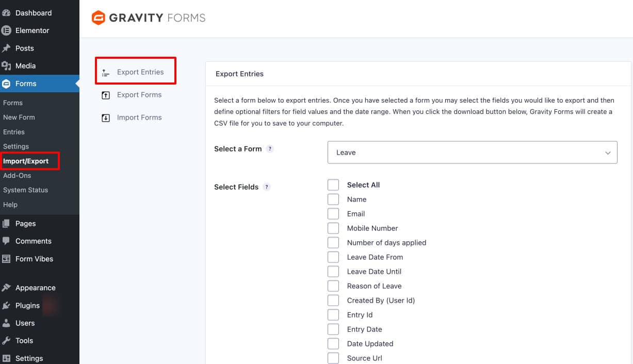Screen dimensions: 633x364
Task: Open the Elementor menu link
Action: pos(33,30)
